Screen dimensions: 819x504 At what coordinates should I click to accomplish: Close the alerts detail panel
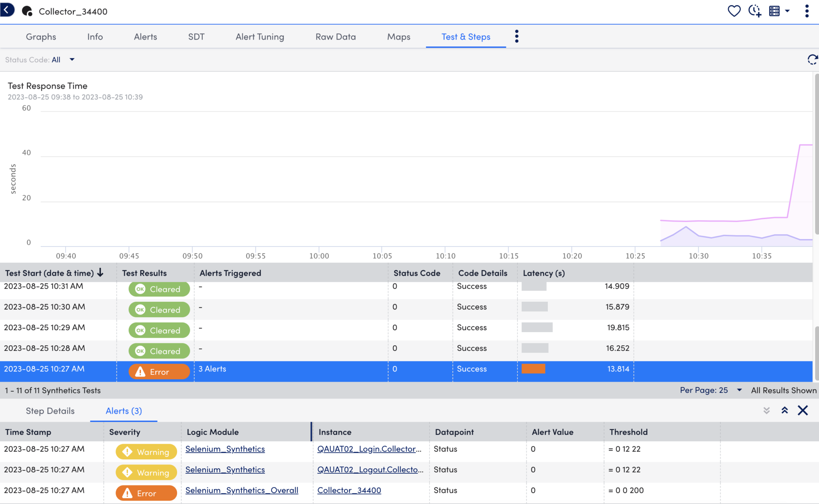[803, 410]
